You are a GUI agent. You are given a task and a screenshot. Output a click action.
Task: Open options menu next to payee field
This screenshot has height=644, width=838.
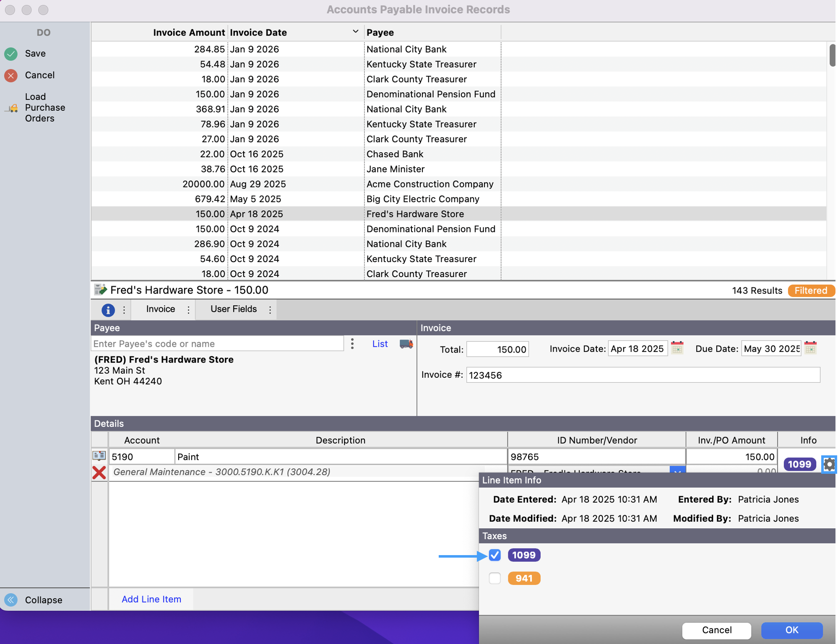pyautogui.click(x=352, y=344)
